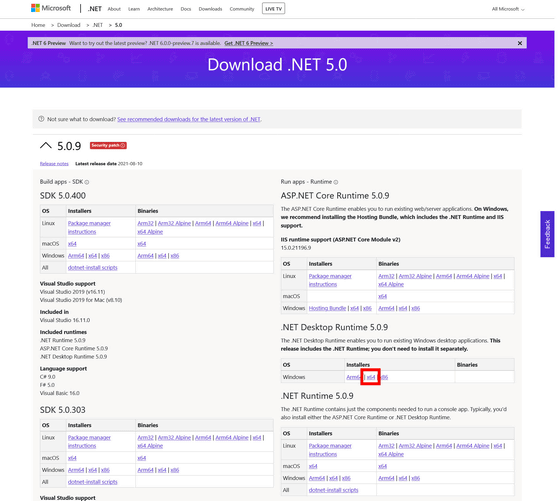This screenshot has width=560, height=501.
Task: Click the info icon beside Run apps - Runtime
Action: 336,182
